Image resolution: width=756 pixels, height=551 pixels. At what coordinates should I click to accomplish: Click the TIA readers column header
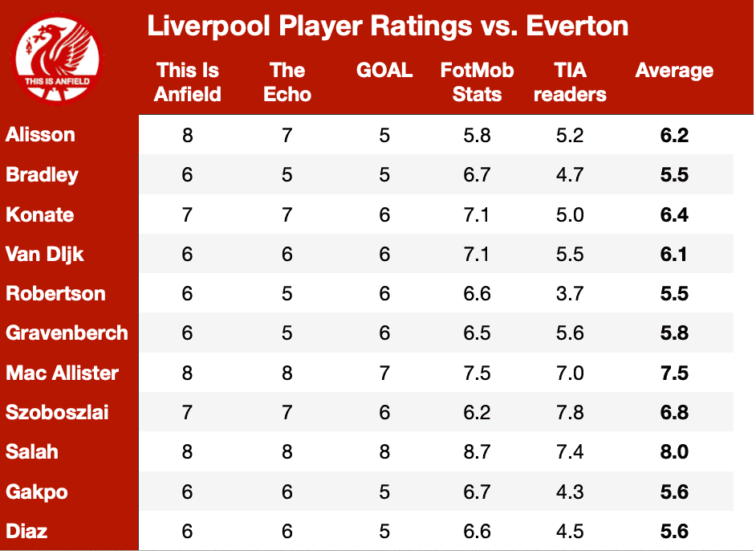click(570, 82)
